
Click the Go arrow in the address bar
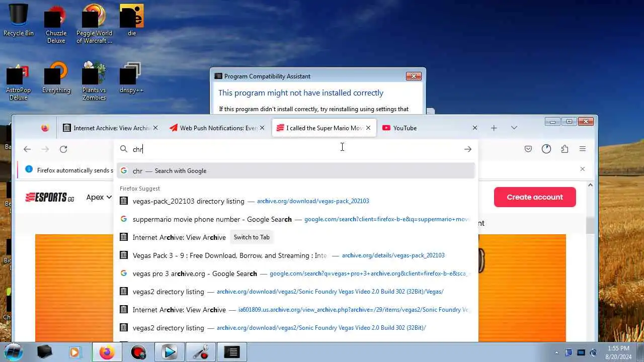coord(468,149)
